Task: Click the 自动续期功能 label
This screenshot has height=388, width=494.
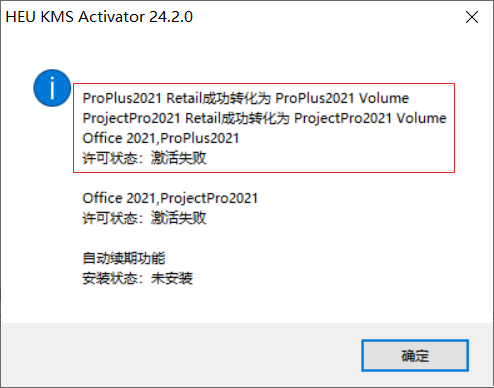Action: tap(124, 258)
